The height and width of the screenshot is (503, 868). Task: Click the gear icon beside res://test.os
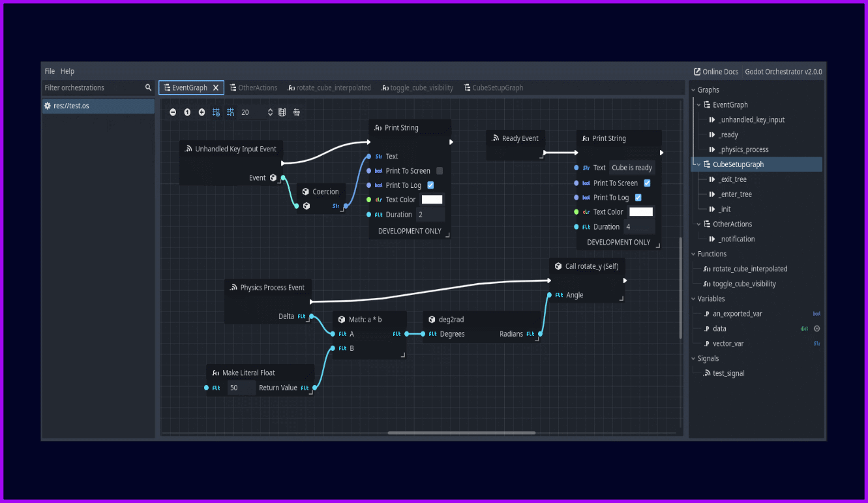click(x=48, y=106)
